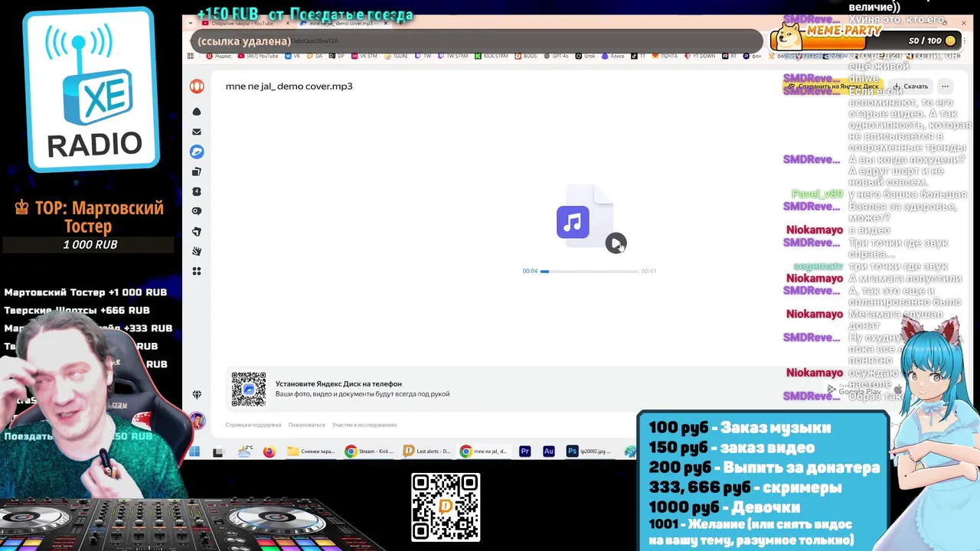Click Yandex Disk install QR code
This screenshot has height=551, width=980.
(249, 390)
